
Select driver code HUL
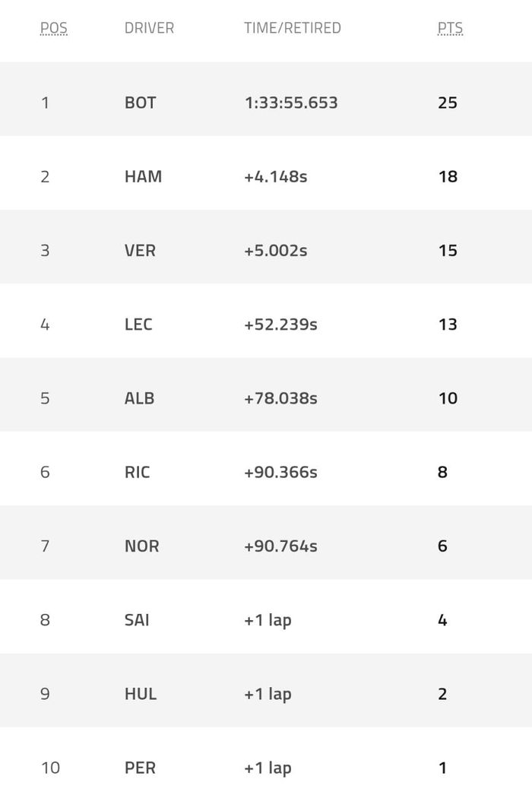141,694
